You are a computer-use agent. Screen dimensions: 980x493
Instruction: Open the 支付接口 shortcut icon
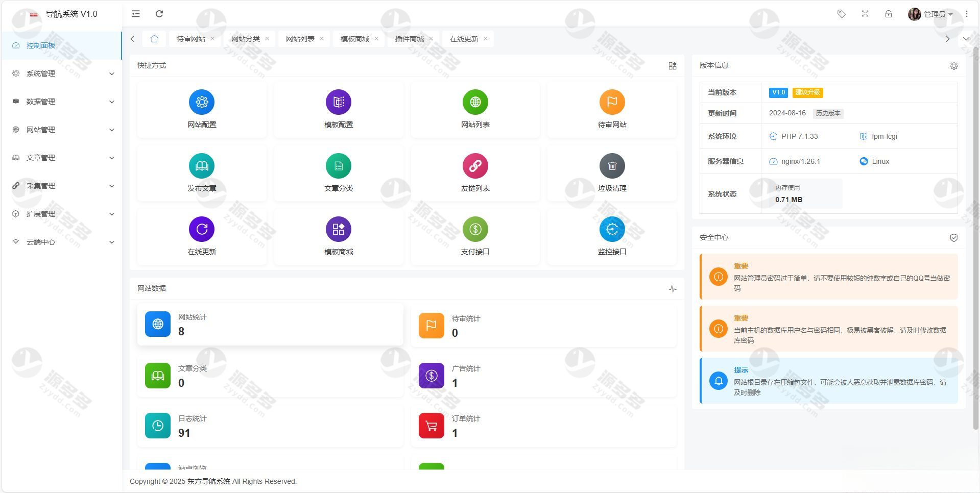(475, 229)
